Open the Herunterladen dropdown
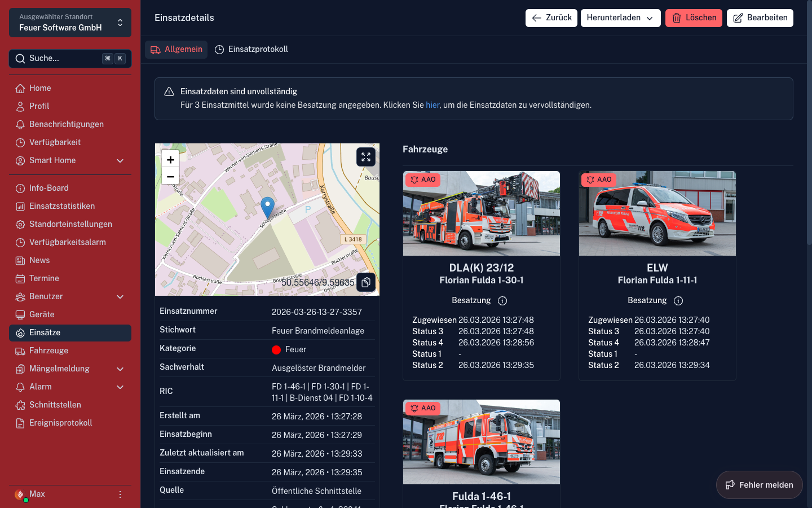The width and height of the screenshot is (812, 508). click(620, 18)
